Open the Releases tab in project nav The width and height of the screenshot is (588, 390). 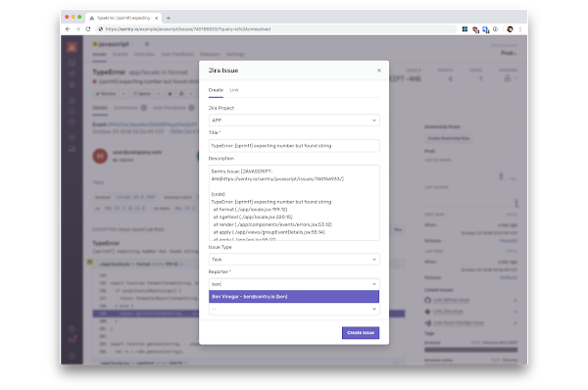coord(210,54)
